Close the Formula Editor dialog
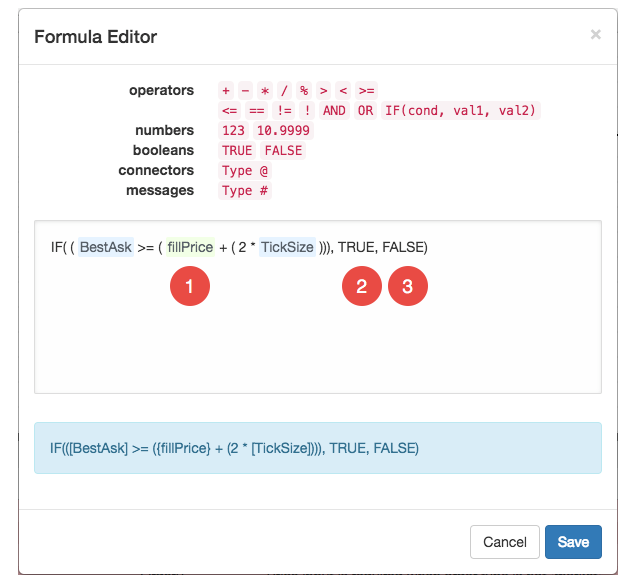The image size is (618, 583). pos(596,35)
